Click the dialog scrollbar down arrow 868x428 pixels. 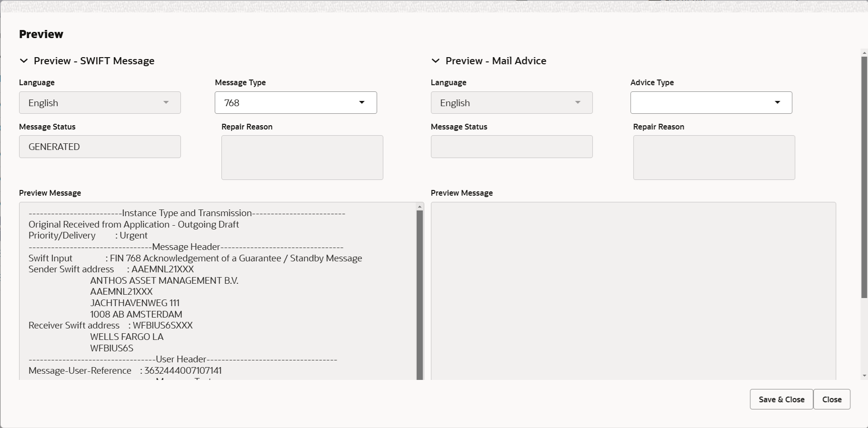(x=864, y=376)
